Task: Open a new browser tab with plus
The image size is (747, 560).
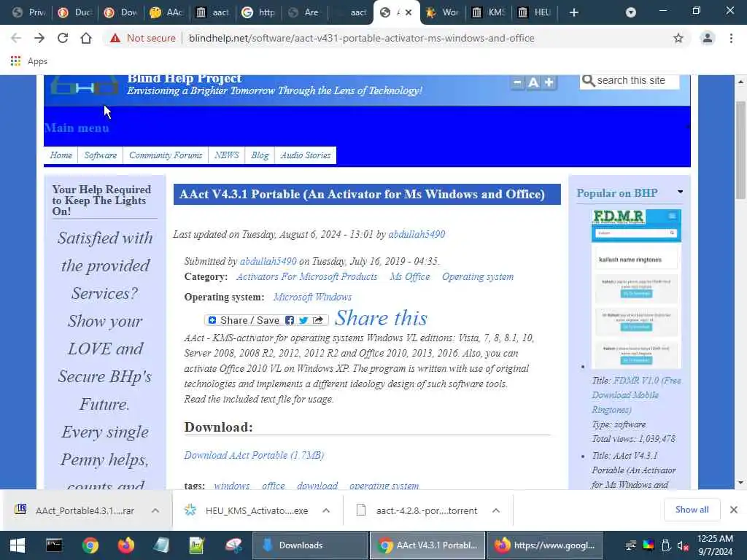Action: (x=574, y=12)
